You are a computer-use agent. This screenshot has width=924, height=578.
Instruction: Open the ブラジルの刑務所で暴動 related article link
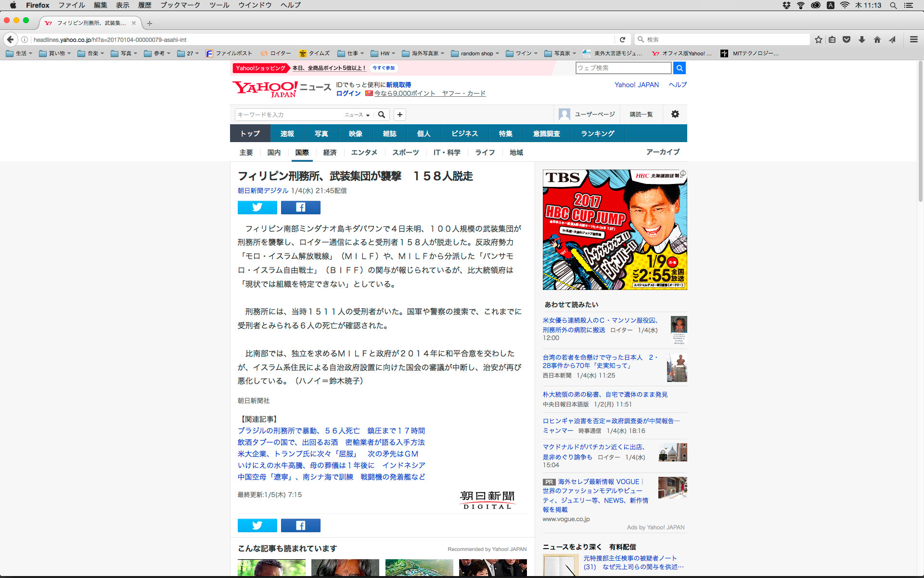331,431
